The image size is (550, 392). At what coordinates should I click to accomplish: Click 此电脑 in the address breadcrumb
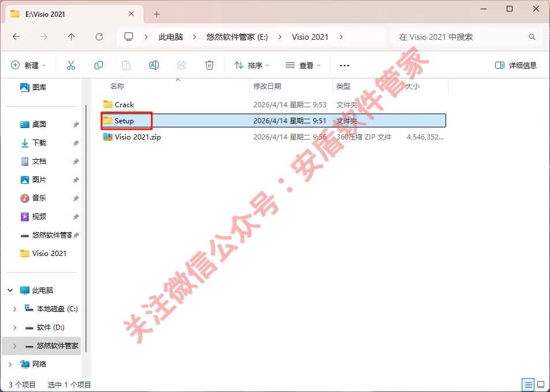(171, 37)
